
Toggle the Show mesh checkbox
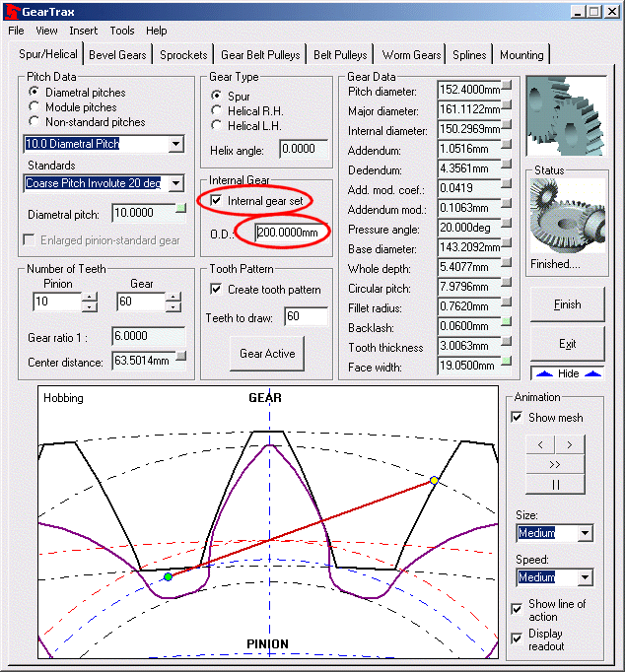[x=517, y=417]
